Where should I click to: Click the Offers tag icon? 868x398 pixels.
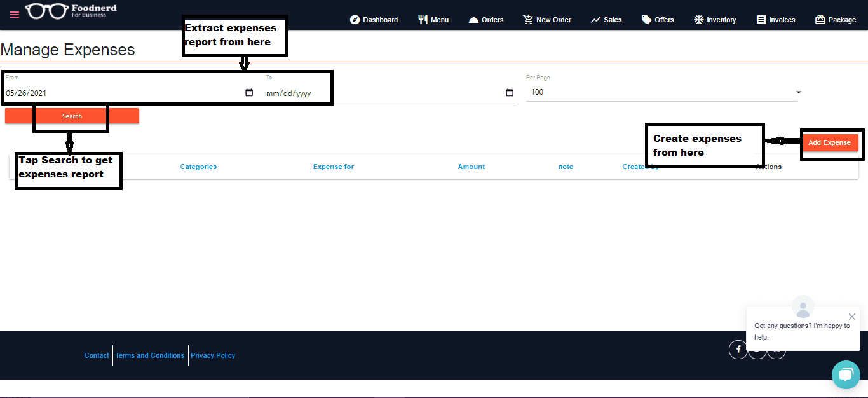click(646, 20)
